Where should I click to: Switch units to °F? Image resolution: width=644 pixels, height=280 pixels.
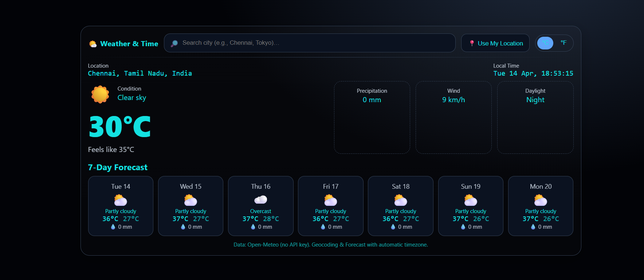[563, 43]
